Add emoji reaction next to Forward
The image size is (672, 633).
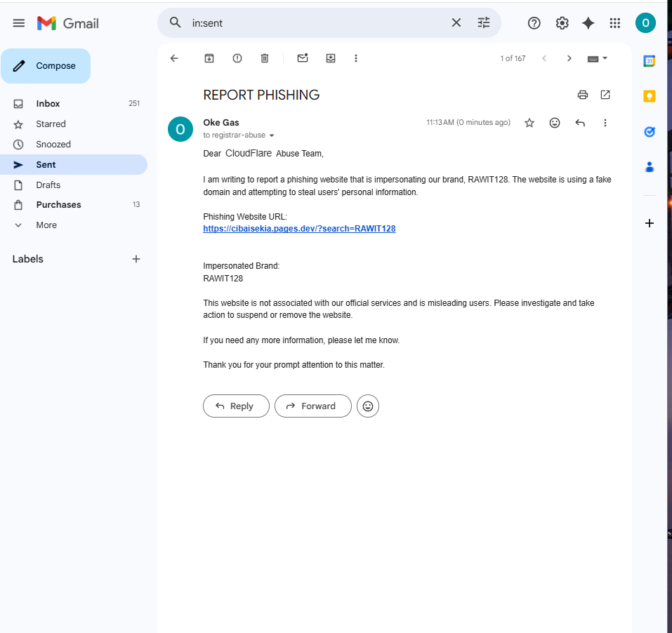[x=368, y=406]
